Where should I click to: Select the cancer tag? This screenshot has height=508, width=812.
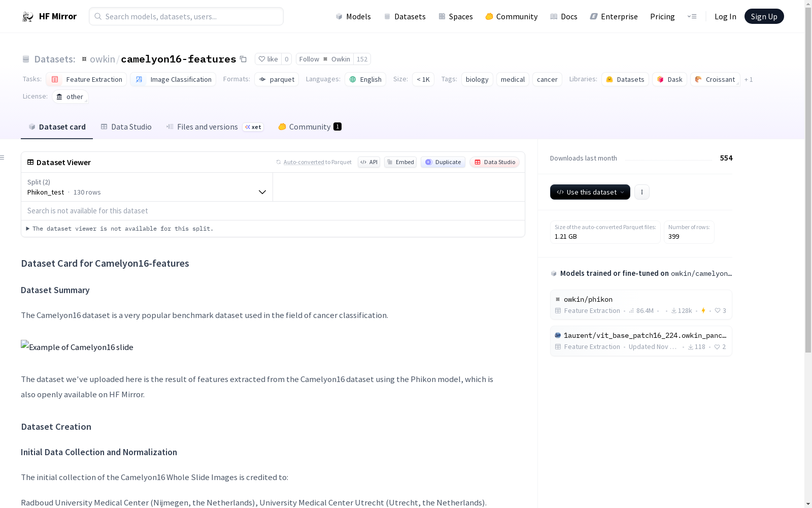547,79
